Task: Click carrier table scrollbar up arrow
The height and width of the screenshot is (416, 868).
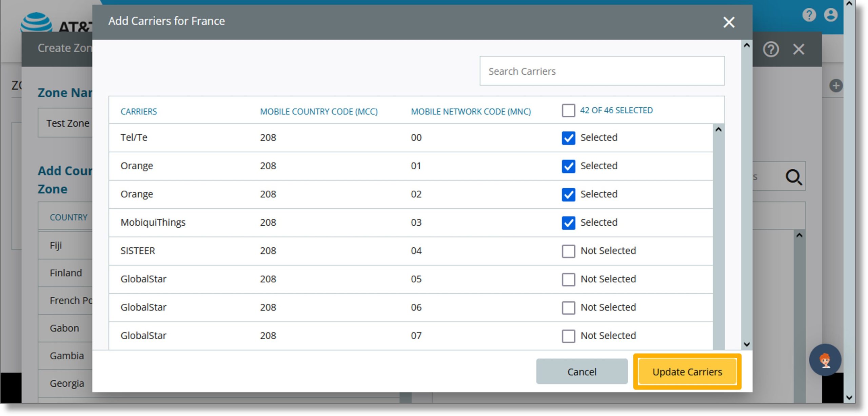Action: 718,130
